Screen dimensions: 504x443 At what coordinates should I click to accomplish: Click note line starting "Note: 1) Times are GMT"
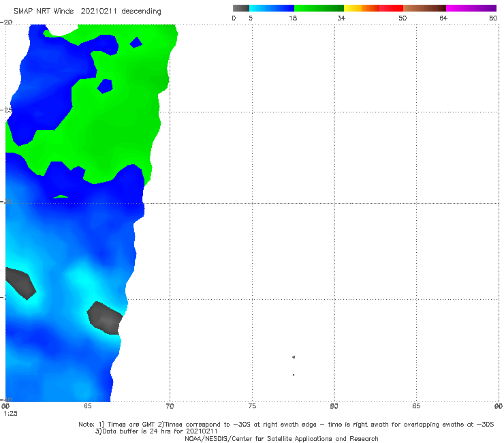coord(286,425)
